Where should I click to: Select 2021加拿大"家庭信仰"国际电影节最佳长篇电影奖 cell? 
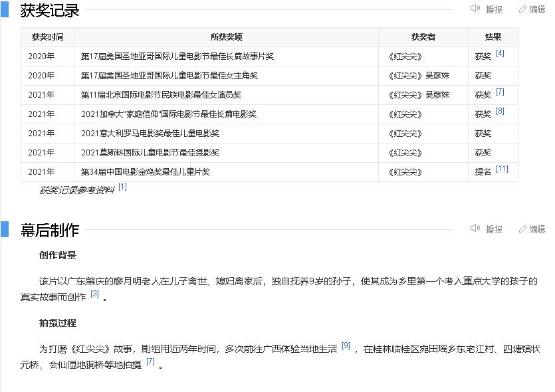coord(226,114)
